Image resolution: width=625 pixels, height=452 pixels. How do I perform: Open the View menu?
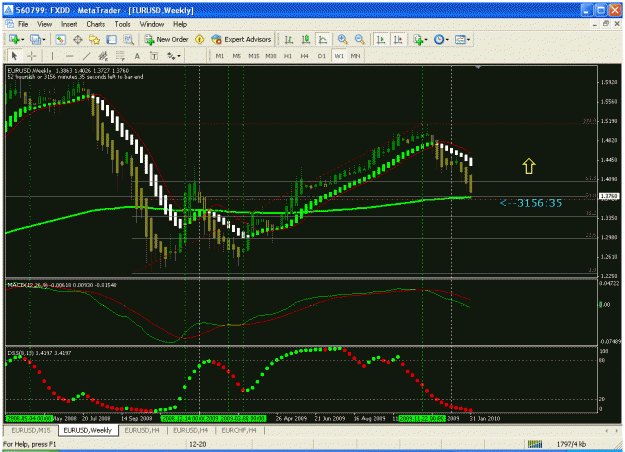click(x=45, y=24)
